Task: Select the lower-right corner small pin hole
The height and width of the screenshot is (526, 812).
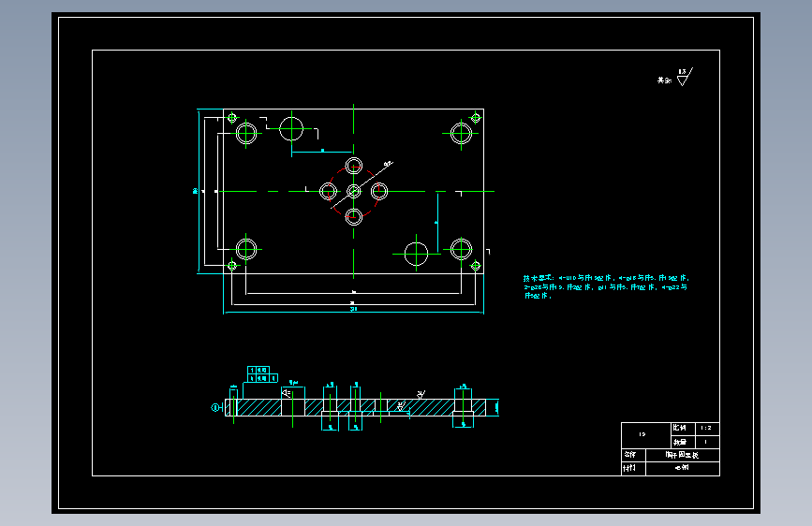Action: click(x=476, y=266)
